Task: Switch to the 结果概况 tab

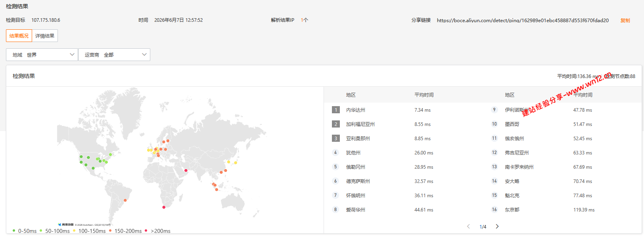Action: click(19, 36)
